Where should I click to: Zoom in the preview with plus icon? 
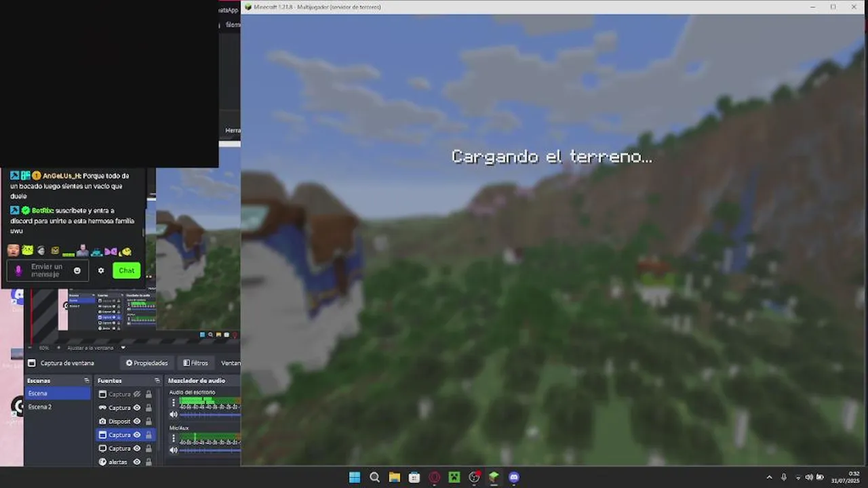tap(58, 348)
